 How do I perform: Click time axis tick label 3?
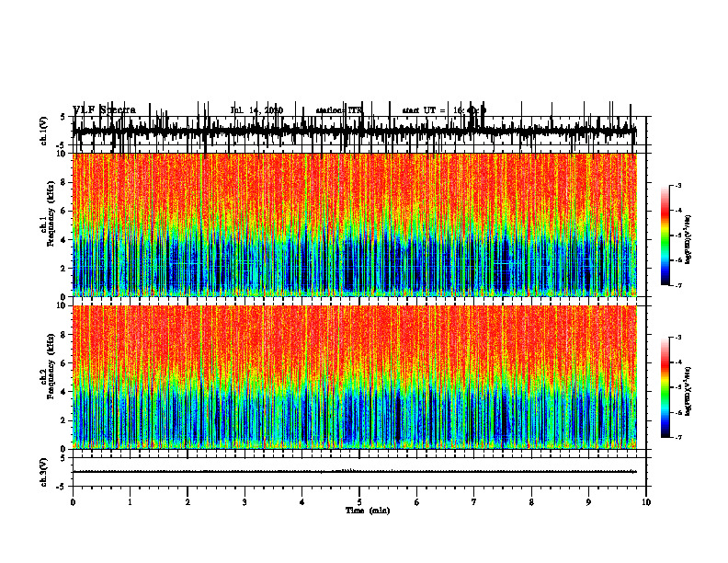coord(245,502)
